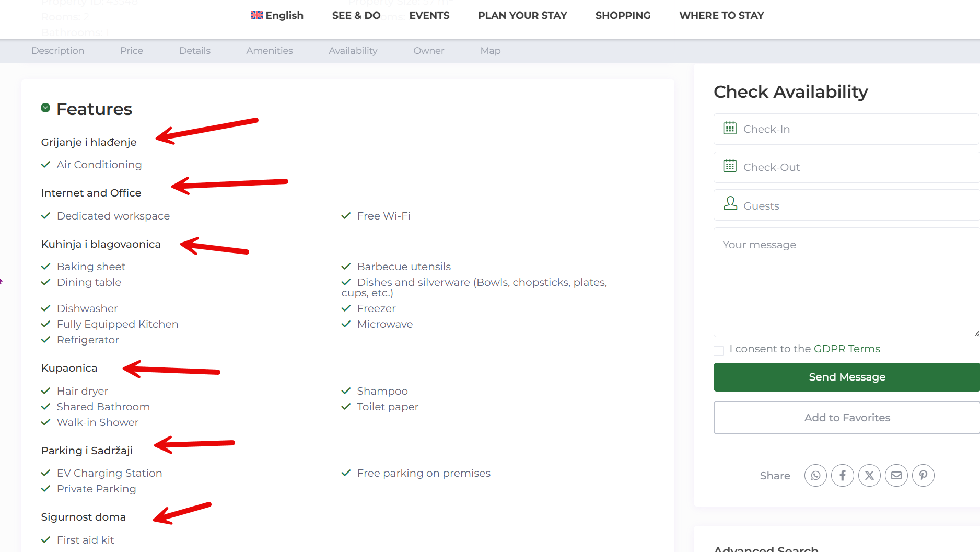Share listing via WhatsApp icon
Viewport: 980px width, 552px height.
[815, 476]
